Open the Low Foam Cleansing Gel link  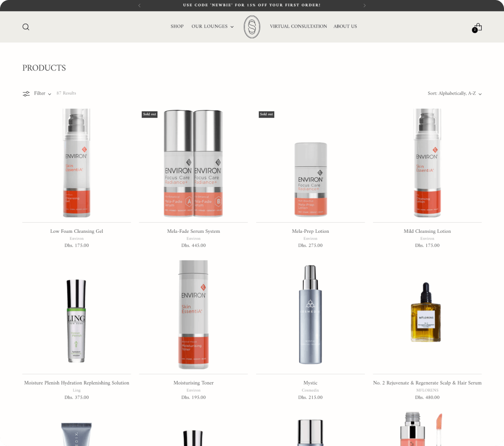point(77,231)
